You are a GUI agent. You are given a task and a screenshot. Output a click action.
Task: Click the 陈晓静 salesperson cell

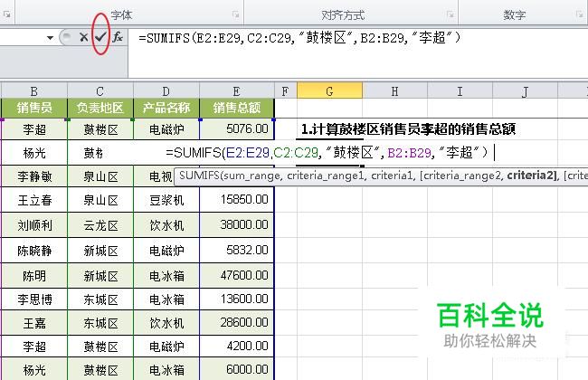34,250
